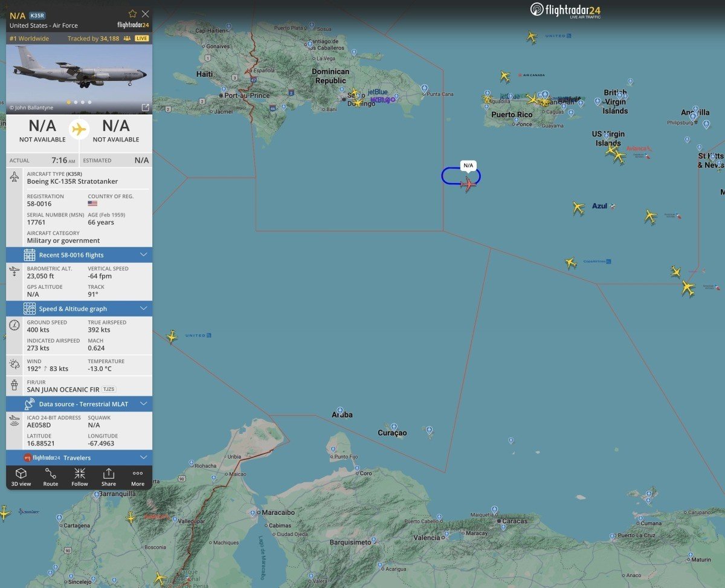The width and height of the screenshot is (725, 588).
Task: Click the Share icon in bottom toolbar
Action: (x=109, y=476)
